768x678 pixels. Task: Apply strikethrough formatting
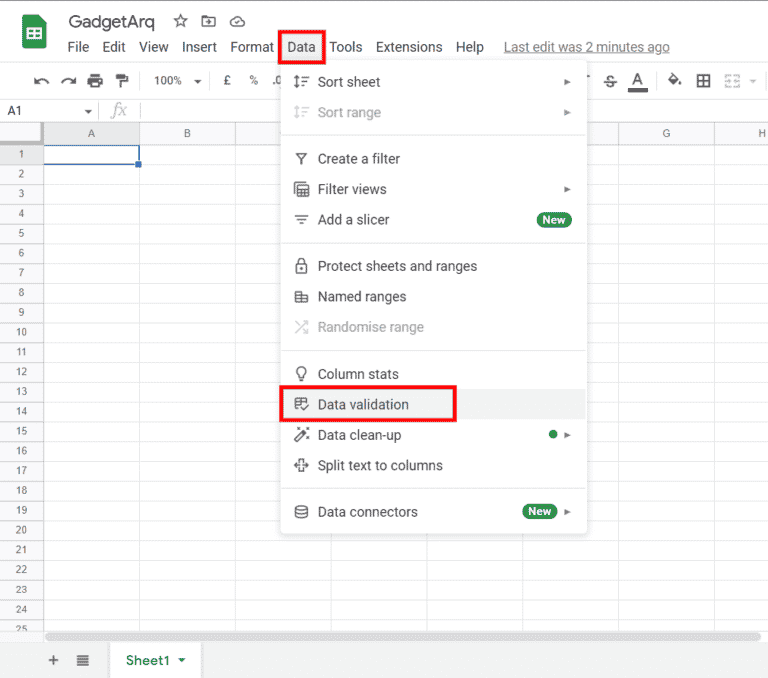(610, 81)
